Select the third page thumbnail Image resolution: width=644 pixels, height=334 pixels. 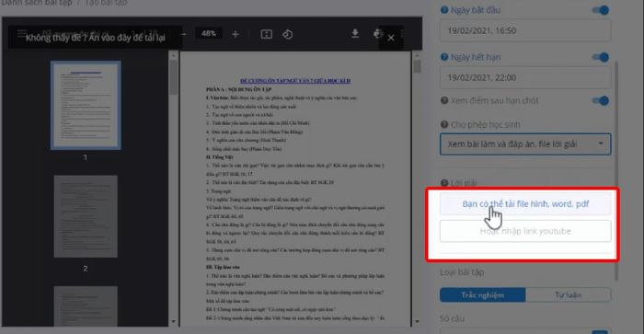86,306
